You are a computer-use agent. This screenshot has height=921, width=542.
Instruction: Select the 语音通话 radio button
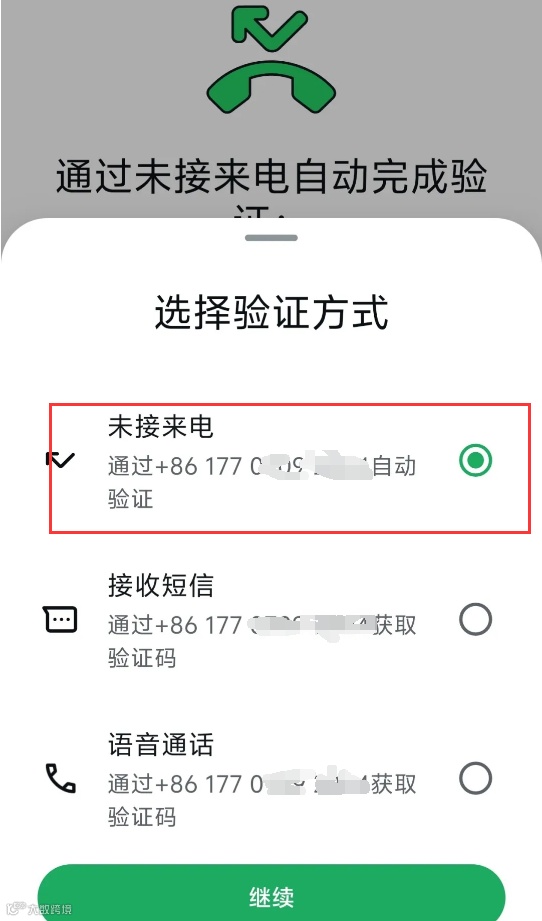(x=475, y=778)
